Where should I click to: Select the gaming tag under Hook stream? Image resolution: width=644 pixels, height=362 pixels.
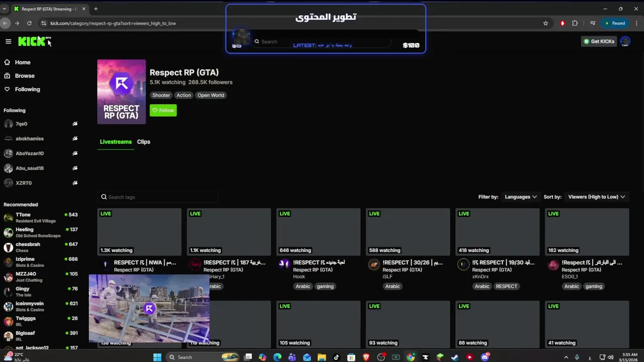[325, 287]
